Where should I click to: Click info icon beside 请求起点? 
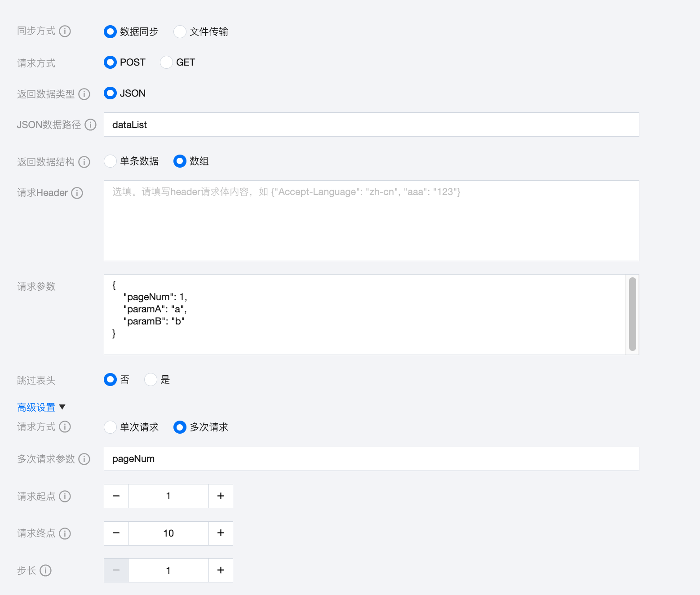click(x=65, y=496)
